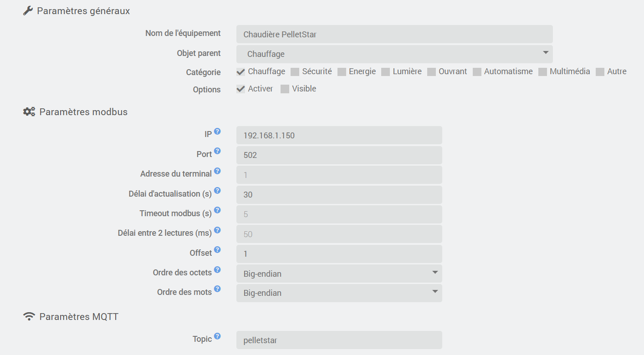Click the Paramètres généraux heading text

click(x=83, y=11)
